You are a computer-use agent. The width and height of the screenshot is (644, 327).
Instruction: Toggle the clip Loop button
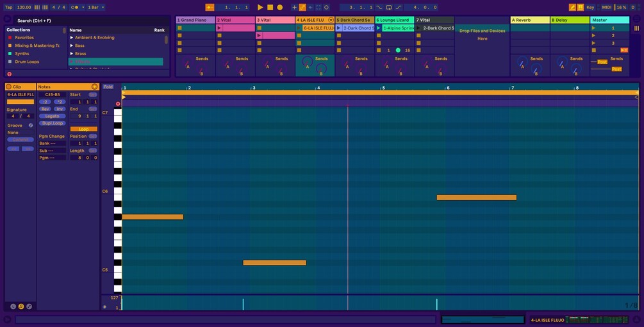83,129
